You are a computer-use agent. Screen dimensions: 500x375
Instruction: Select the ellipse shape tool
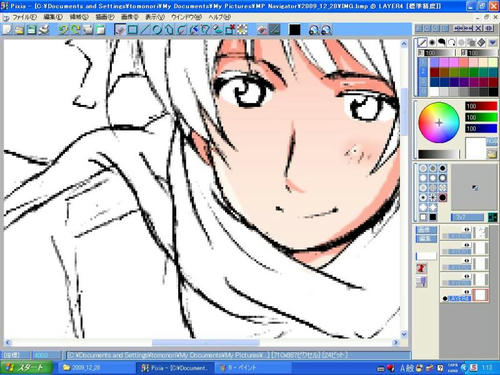tap(157, 30)
